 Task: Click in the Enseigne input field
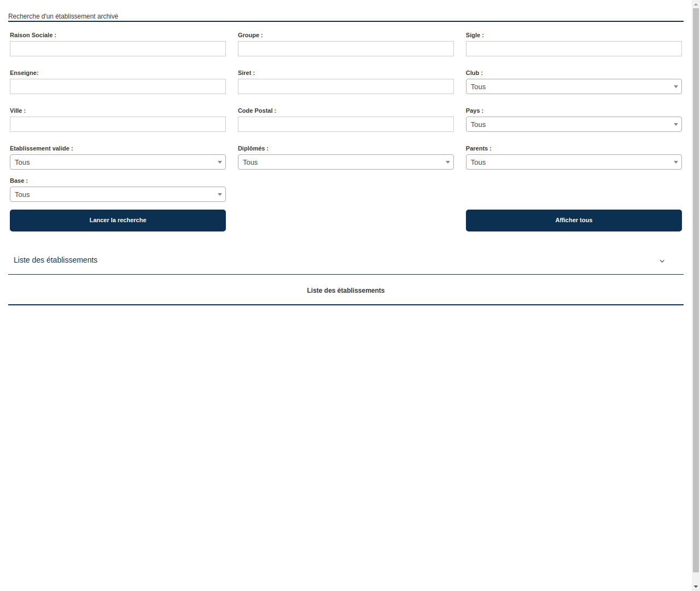point(118,86)
